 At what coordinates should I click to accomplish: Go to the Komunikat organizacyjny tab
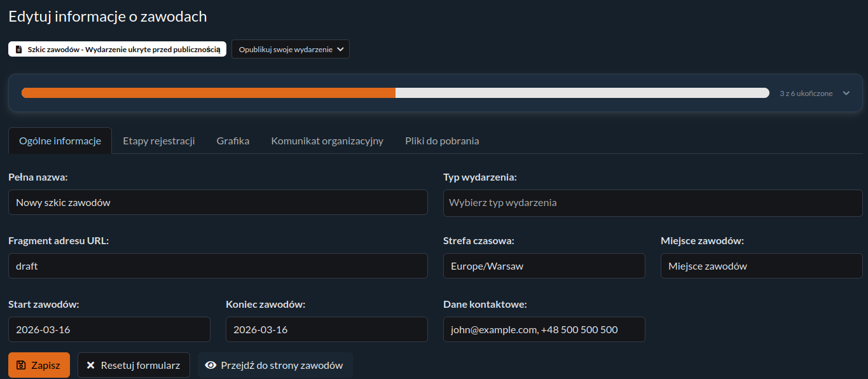(327, 141)
